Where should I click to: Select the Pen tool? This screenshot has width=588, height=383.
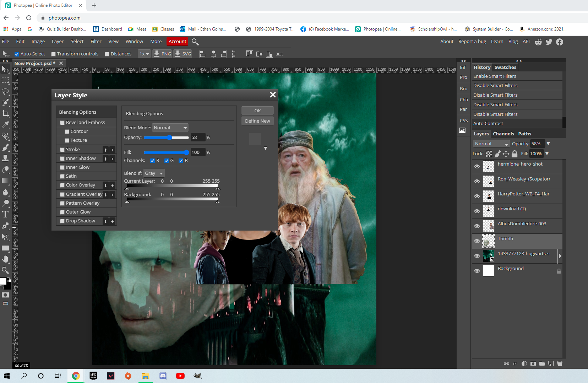[5, 226]
